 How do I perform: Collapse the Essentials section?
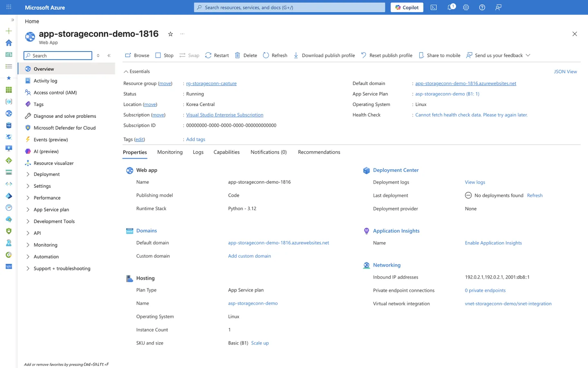pyautogui.click(x=137, y=72)
